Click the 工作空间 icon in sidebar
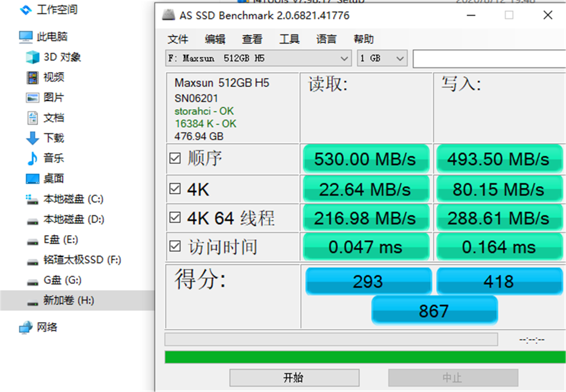The width and height of the screenshot is (566, 392). click(x=26, y=10)
